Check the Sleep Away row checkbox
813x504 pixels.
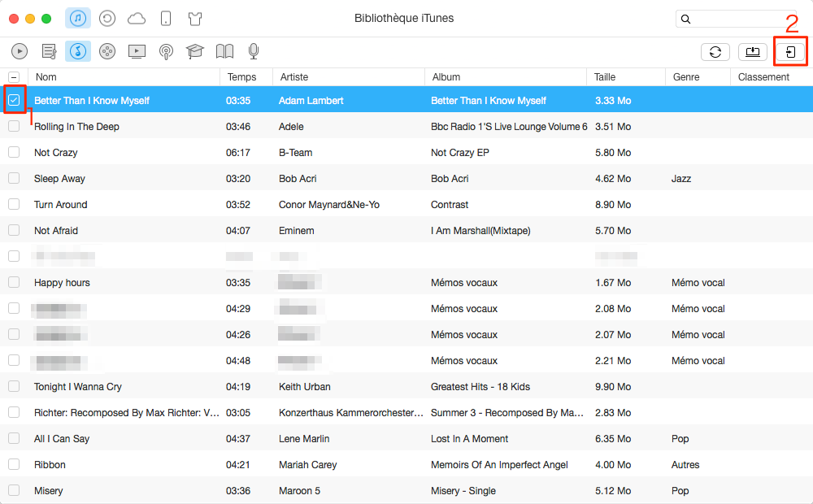tap(14, 178)
